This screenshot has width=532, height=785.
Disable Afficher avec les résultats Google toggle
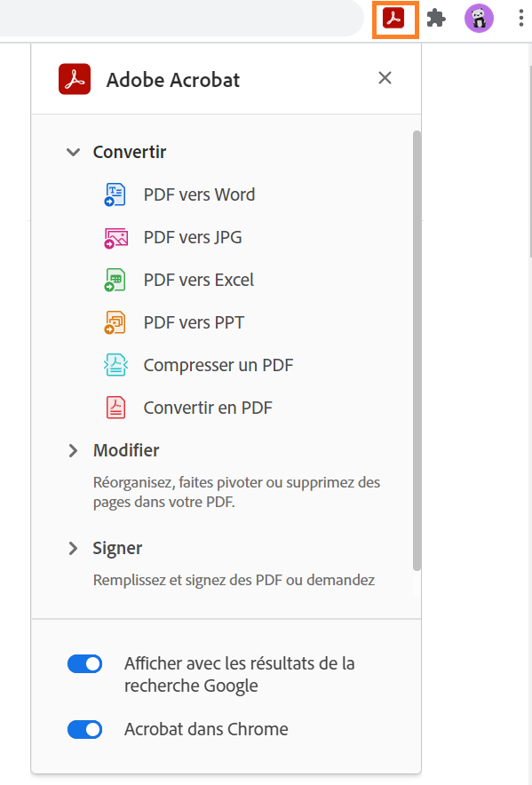84,664
